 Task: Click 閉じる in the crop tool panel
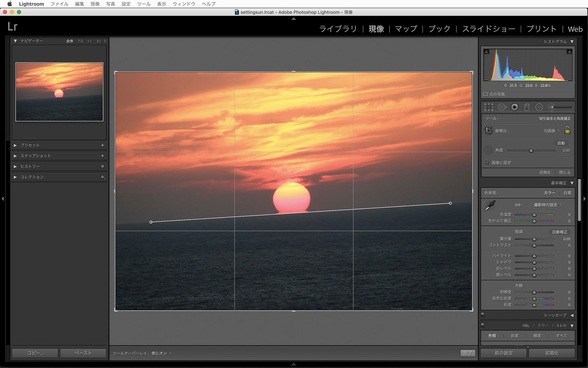[564, 172]
